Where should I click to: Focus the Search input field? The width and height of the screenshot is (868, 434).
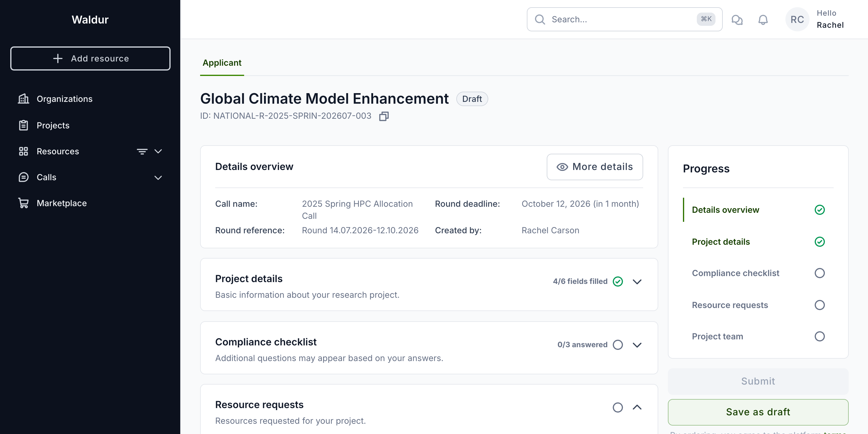[624, 20]
